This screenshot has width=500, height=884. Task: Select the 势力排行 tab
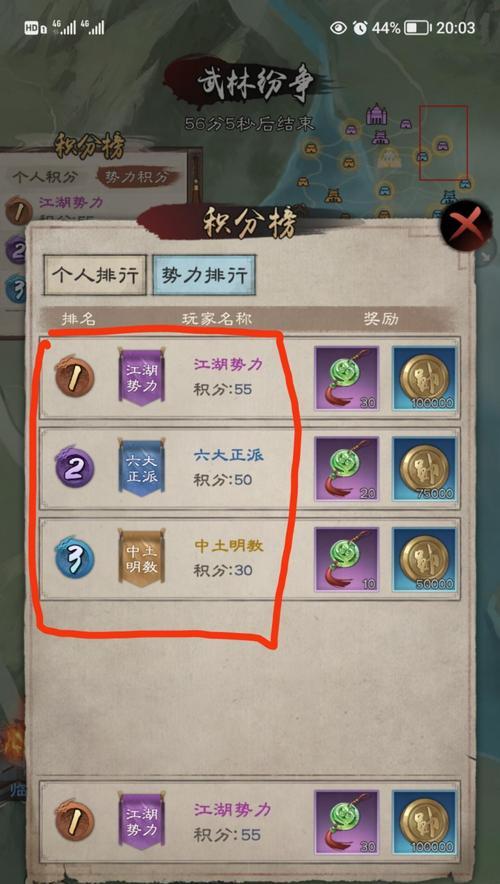tap(204, 275)
